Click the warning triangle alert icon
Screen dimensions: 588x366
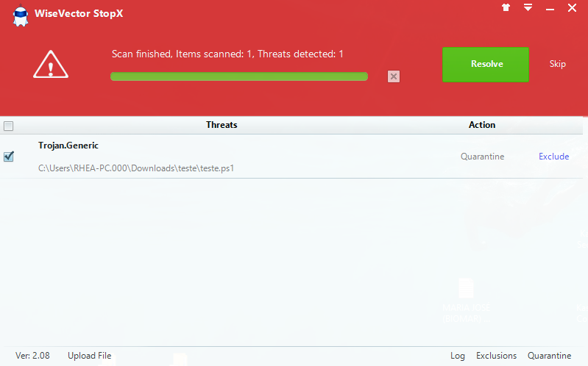[51, 65]
